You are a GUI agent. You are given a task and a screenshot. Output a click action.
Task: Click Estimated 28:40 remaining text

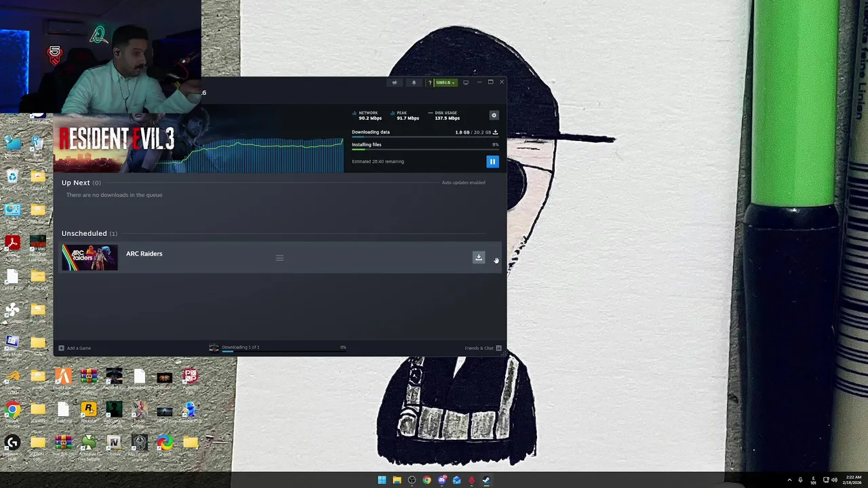pos(378,161)
